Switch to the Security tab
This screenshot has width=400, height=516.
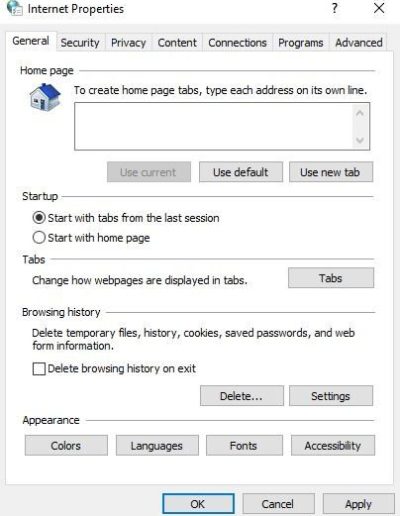click(80, 43)
